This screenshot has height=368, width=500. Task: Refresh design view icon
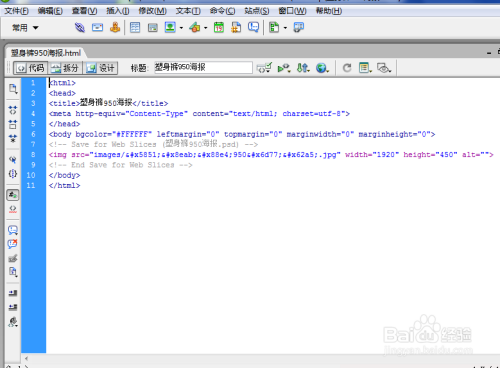pyautogui.click(x=347, y=68)
